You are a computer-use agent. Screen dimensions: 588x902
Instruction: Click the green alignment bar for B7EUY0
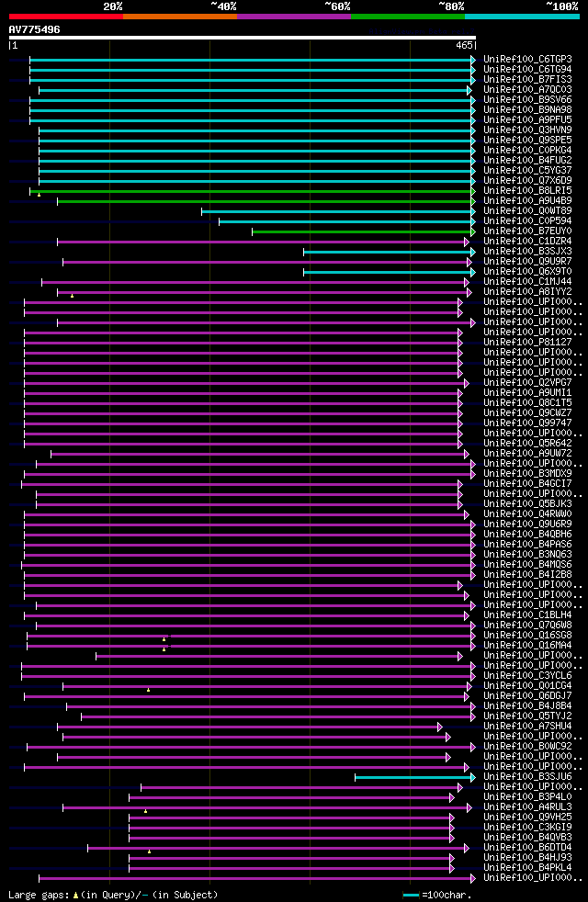coord(364,231)
